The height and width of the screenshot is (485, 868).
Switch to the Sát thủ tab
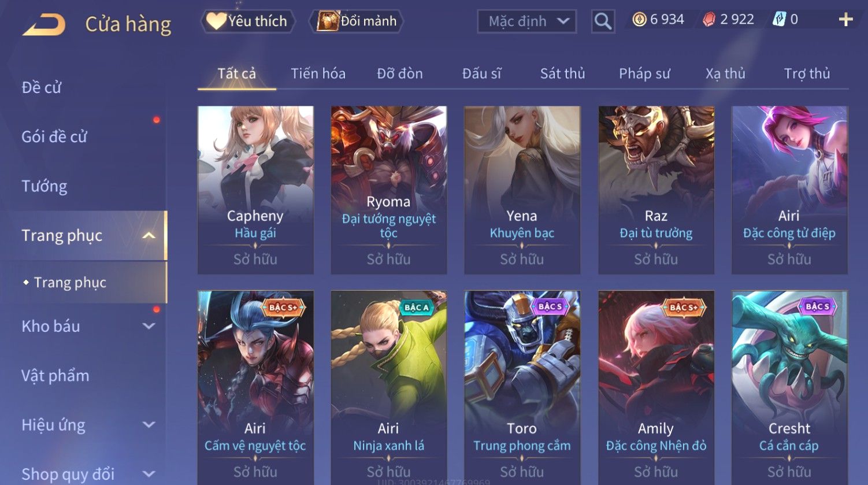click(562, 73)
